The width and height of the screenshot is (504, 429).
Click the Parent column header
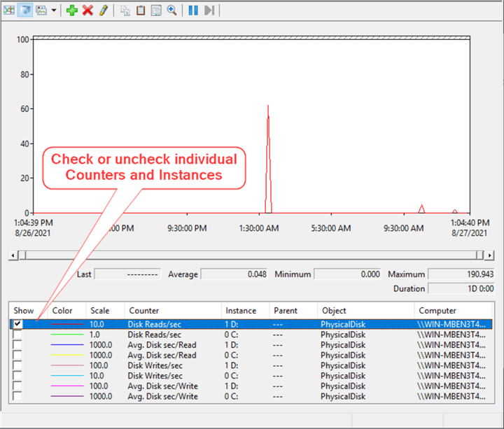(x=293, y=311)
